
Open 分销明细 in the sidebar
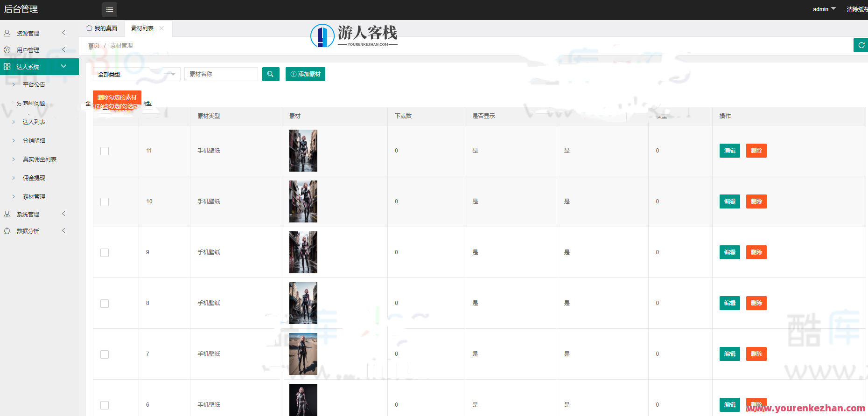[34, 141]
